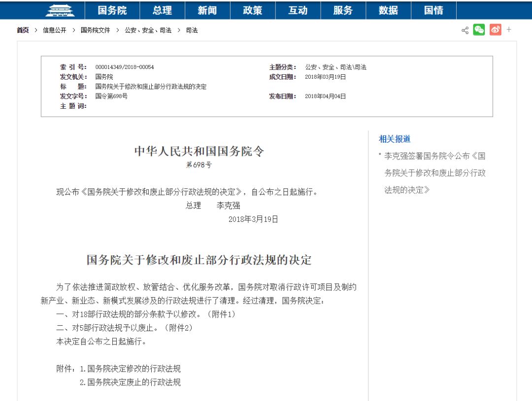
Task: Click 首页 breadcrumb link
Action: [x=23, y=31]
